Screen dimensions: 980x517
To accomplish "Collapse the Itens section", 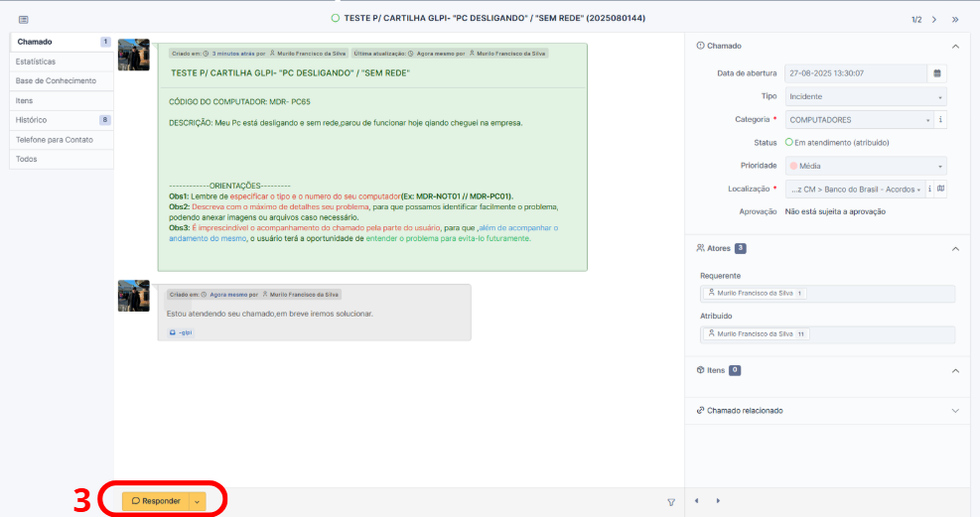I will click(955, 370).
